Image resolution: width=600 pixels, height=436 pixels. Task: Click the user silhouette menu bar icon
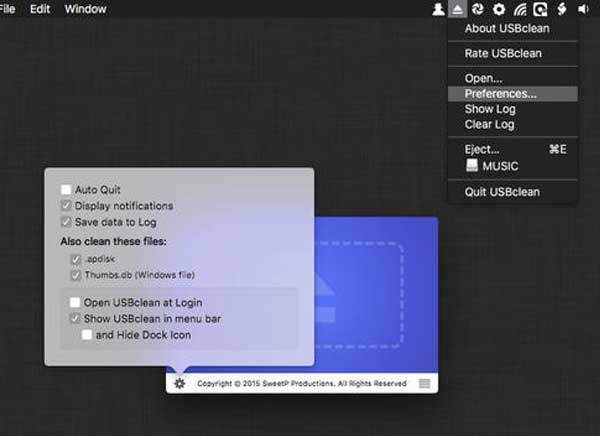click(x=438, y=9)
